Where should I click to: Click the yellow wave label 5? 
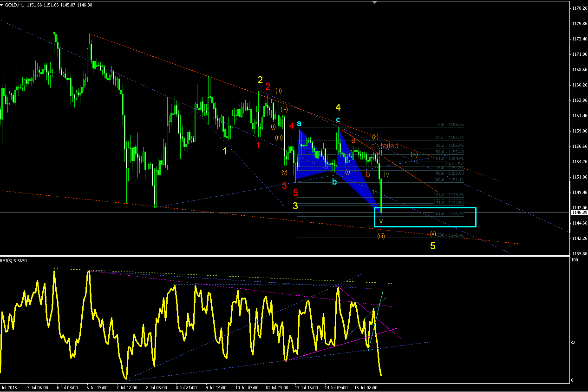pyautogui.click(x=432, y=246)
